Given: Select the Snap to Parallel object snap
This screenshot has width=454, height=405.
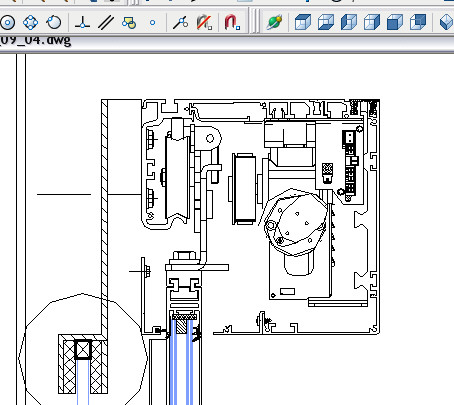Looking at the screenshot, I should pos(106,23).
